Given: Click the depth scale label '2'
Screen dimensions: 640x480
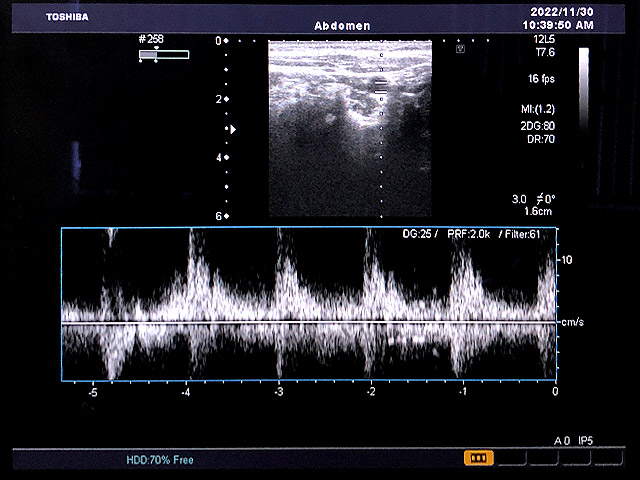Looking at the screenshot, I should (x=218, y=99).
